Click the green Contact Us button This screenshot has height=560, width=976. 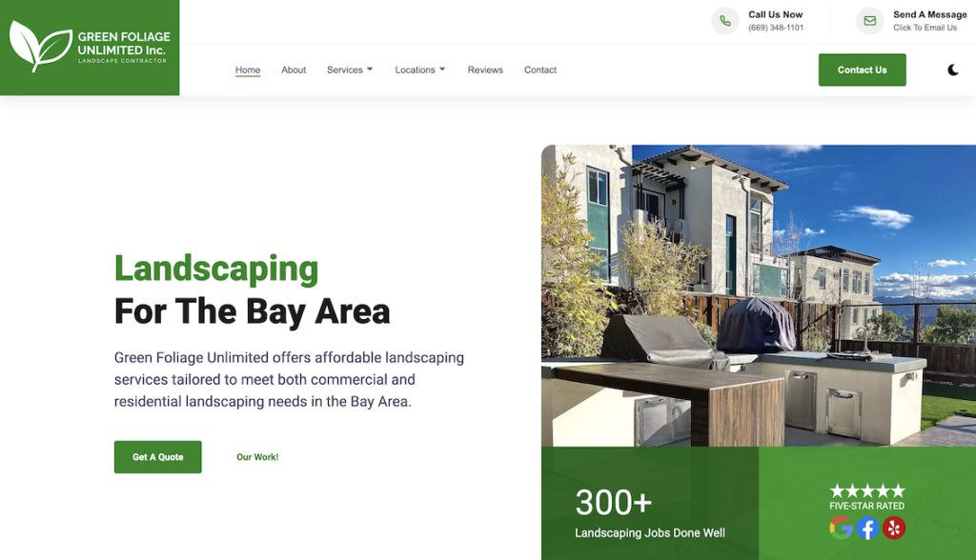[x=862, y=70]
